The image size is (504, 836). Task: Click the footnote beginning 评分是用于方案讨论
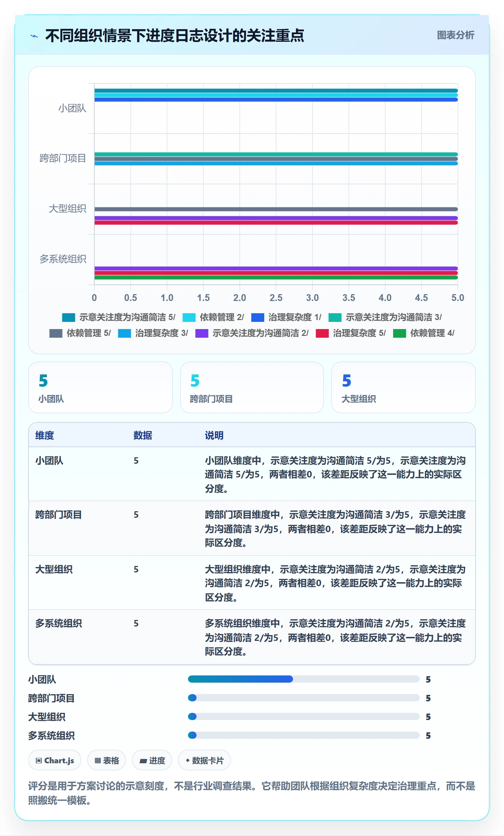click(x=252, y=793)
